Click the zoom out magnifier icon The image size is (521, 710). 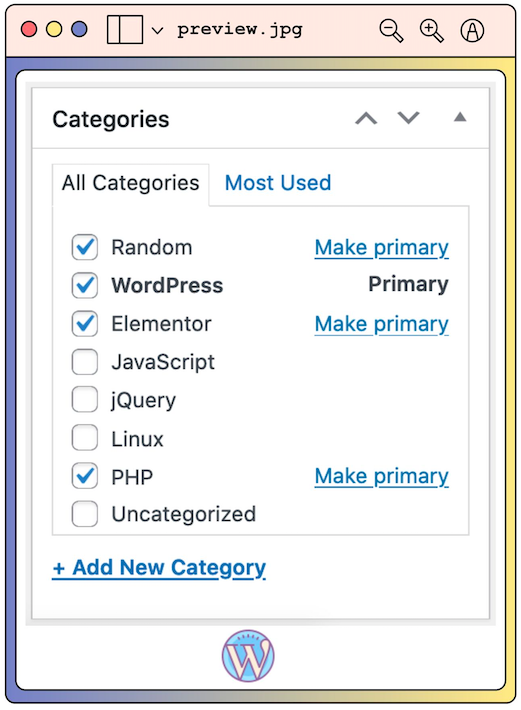(x=391, y=30)
